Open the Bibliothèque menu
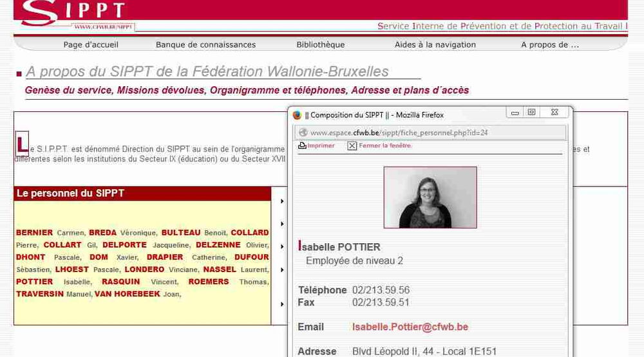 coord(320,44)
